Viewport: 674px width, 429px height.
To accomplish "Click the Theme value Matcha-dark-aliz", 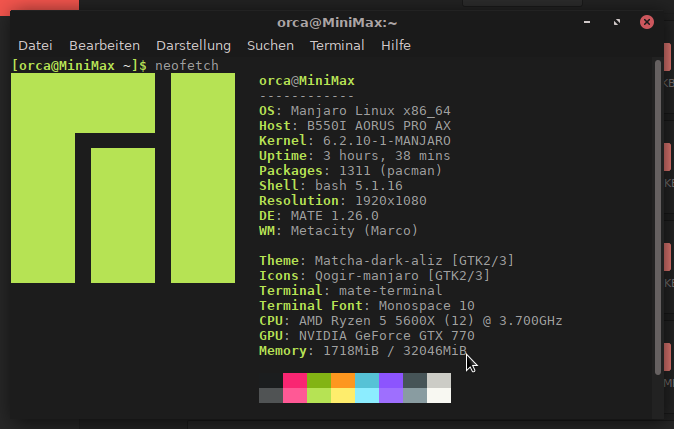I will [x=378, y=260].
